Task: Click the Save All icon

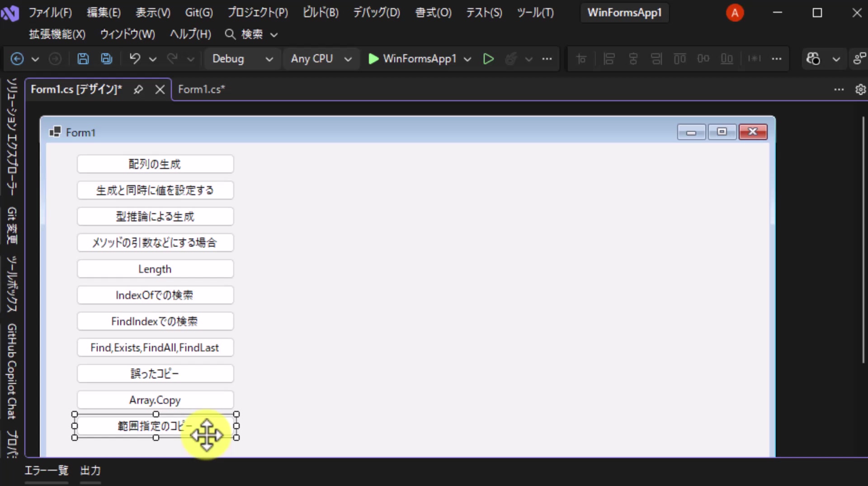Action: click(x=107, y=59)
